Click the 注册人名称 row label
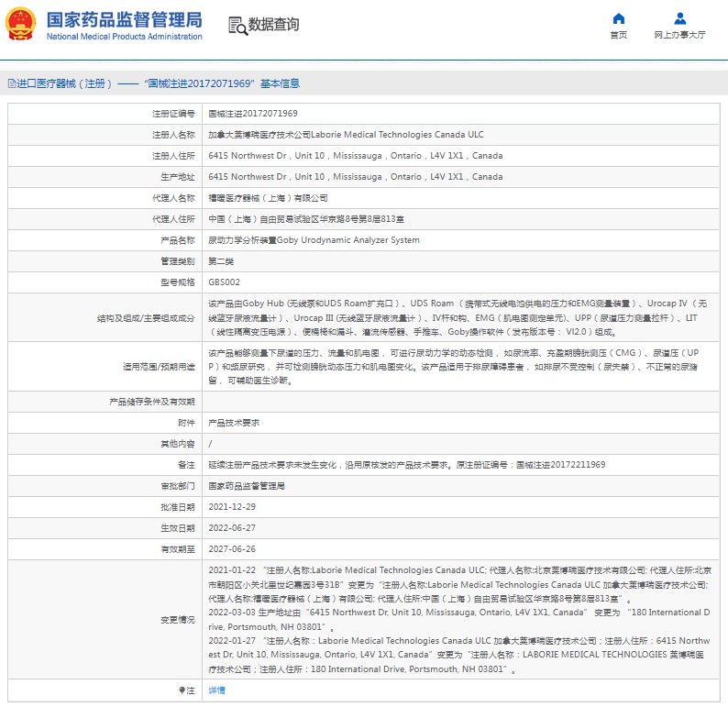Image resolution: width=728 pixels, height=707 pixels. (173, 135)
